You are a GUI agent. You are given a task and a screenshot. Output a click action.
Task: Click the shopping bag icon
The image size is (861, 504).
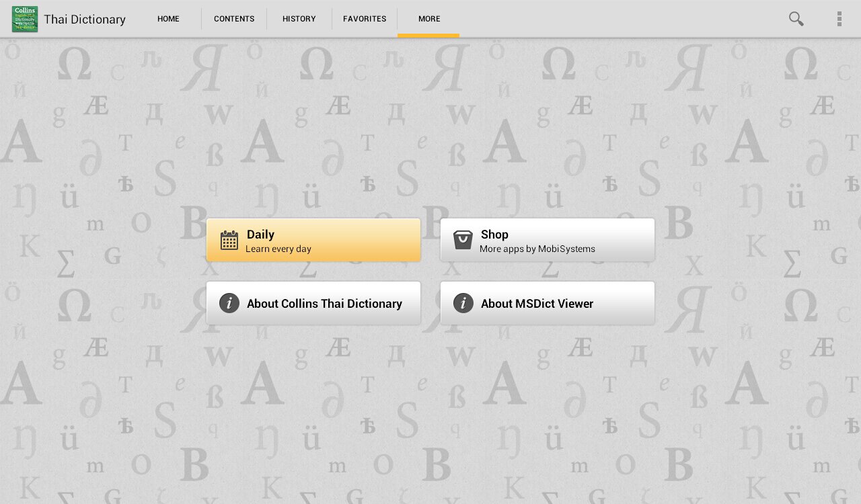(463, 240)
